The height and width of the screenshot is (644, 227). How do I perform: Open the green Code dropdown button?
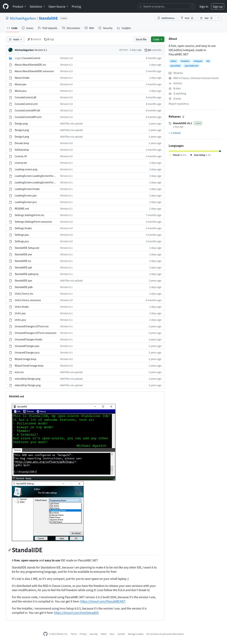158,39
